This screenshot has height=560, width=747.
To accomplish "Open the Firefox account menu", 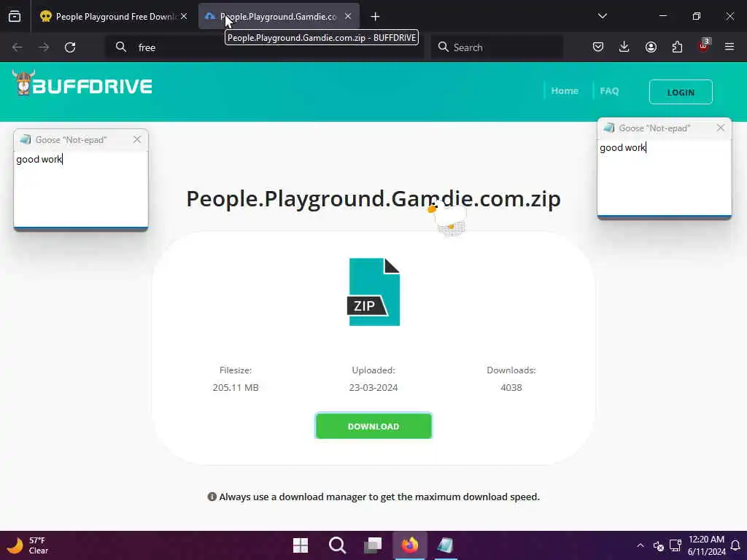I will (x=651, y=47).
